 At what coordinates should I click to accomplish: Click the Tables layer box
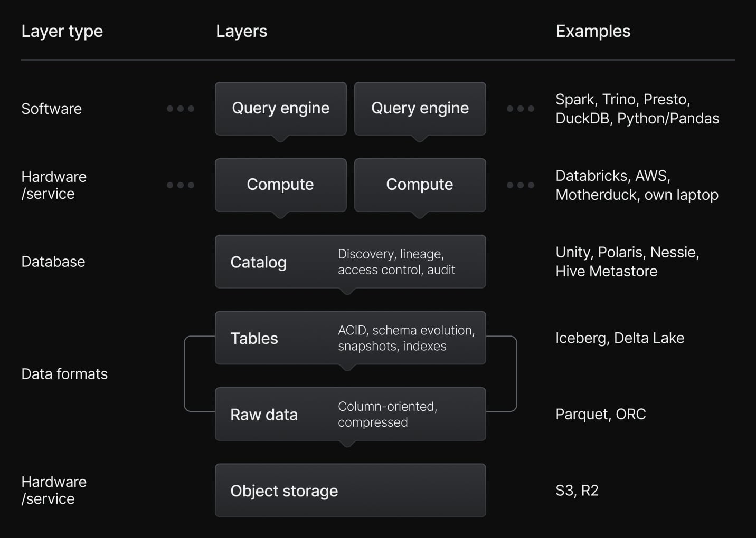[350, 338]
